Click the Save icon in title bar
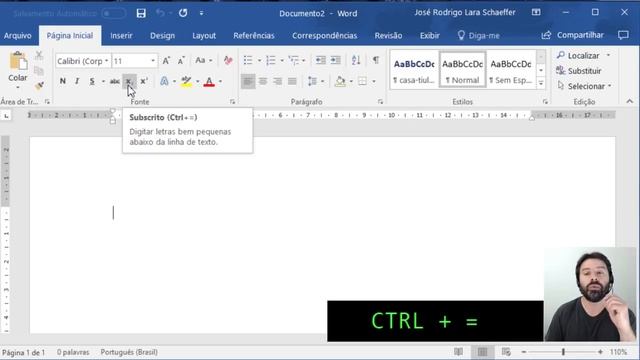The width and height of the screenshot is (640, 360). tap(141, 13)
